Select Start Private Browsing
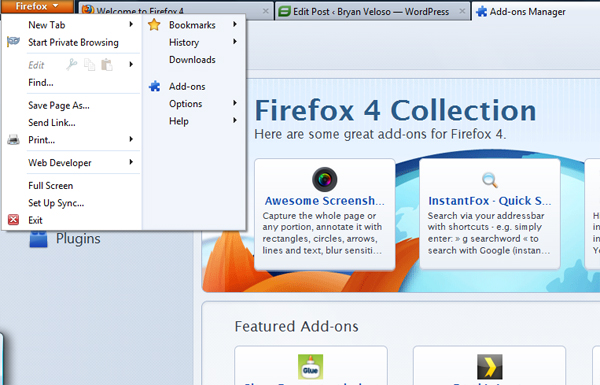Image resolution: width=600 pixels, height=385 pixels. click(x=73, y=42)
